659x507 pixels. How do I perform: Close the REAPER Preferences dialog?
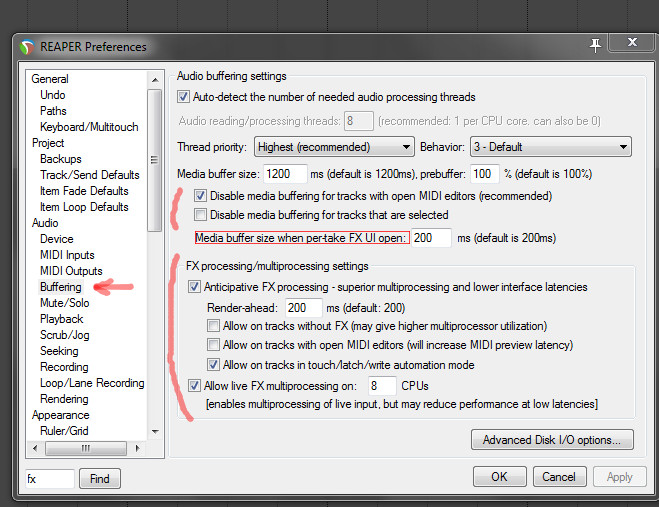632,42
